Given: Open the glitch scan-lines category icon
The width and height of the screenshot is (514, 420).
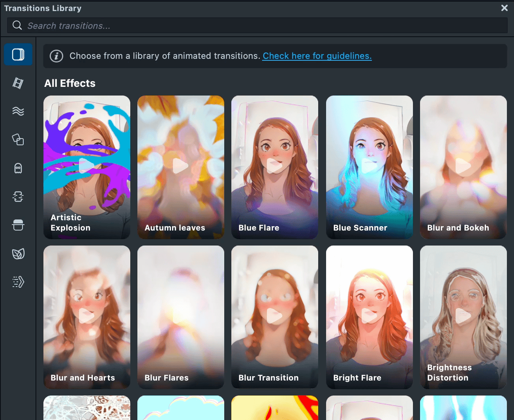Looking at the screenshot, I should (18, 197).
